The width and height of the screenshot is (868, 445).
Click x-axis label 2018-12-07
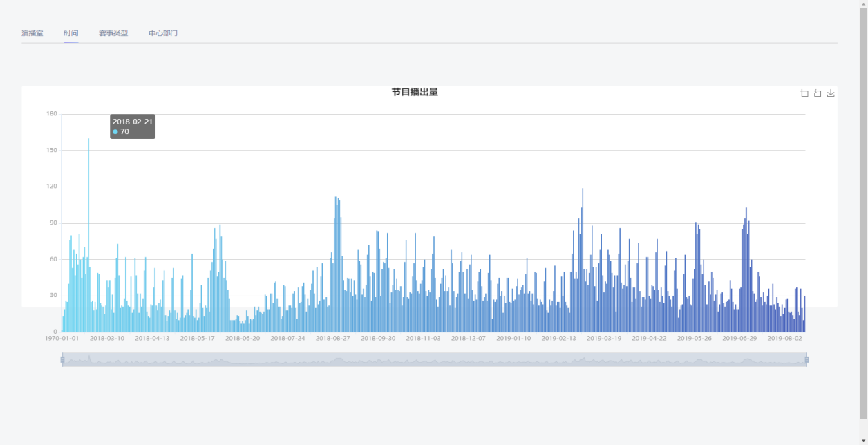tap(469, 339)
